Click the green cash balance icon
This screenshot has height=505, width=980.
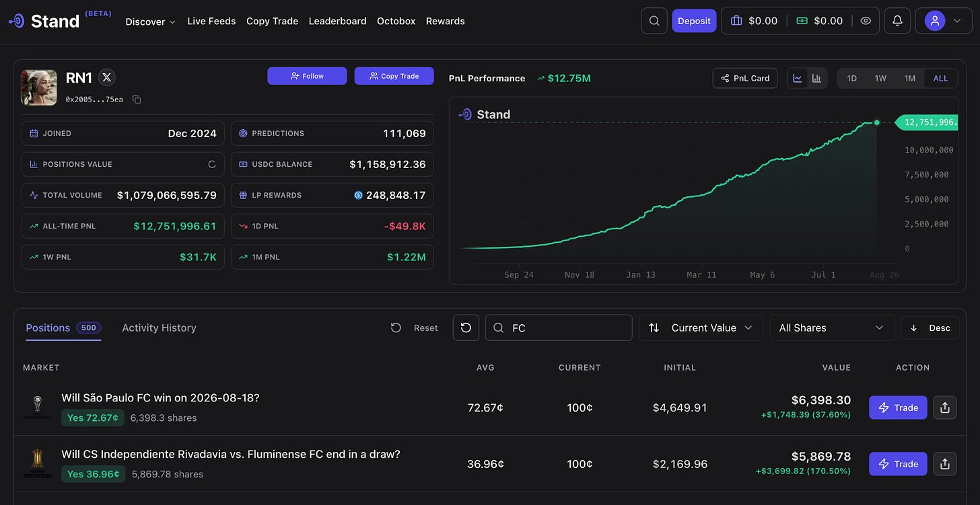(x=802, y=21)
